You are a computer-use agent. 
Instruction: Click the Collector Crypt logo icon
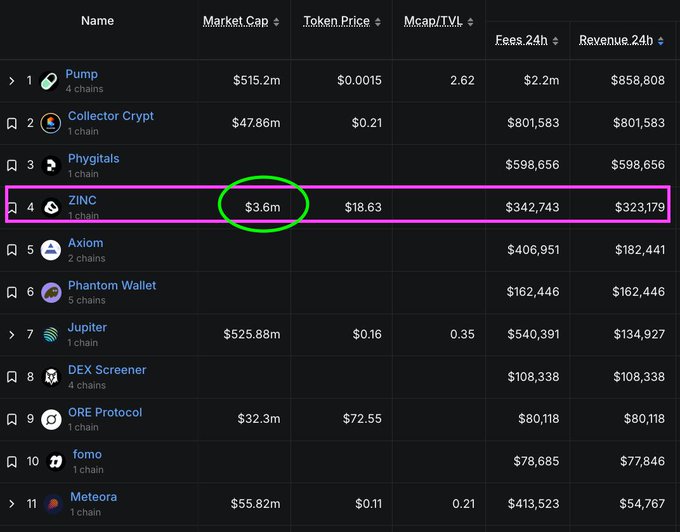(51, 123)
